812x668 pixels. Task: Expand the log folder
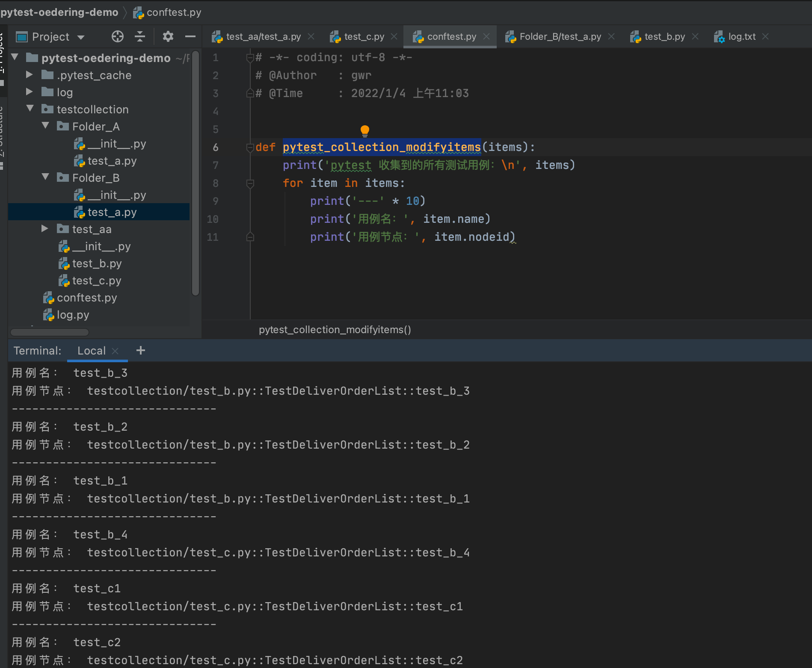click(x=30, y=92)
